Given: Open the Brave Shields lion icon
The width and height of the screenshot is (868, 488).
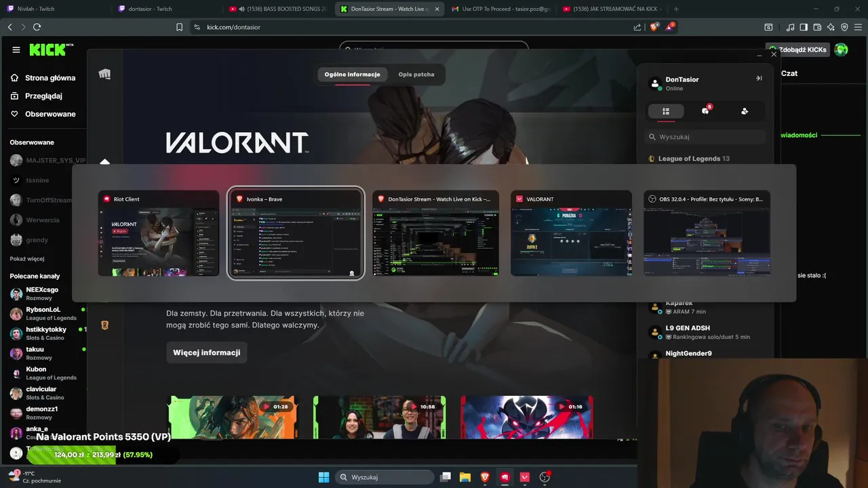Looking at the screenshot, I should (x=654, y=27).
